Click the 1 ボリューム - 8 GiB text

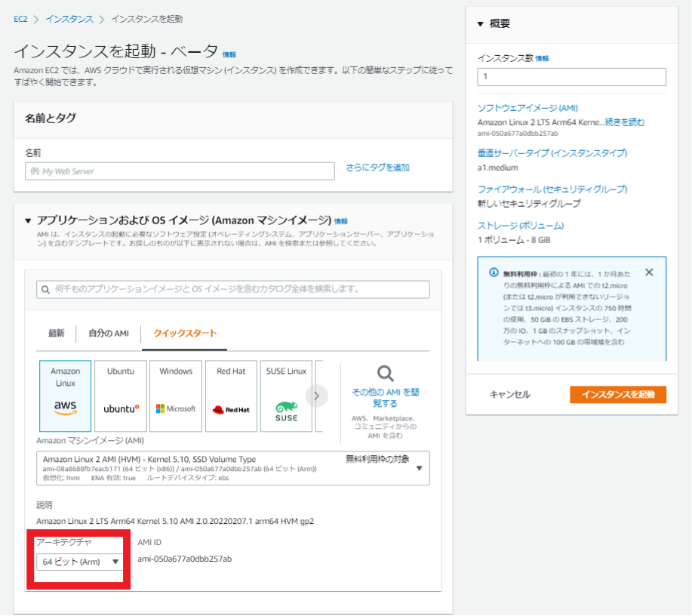click(x=514, y=240)
